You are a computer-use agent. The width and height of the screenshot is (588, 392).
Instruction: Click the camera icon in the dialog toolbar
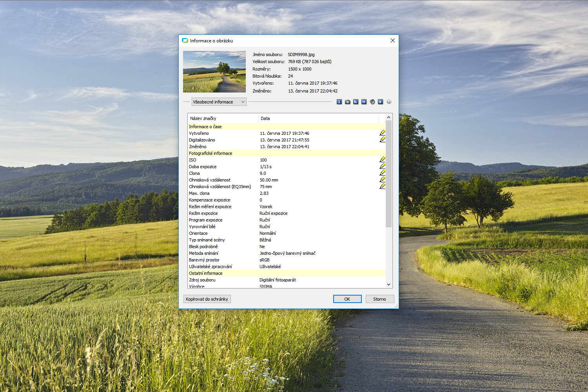pos(347,102)
